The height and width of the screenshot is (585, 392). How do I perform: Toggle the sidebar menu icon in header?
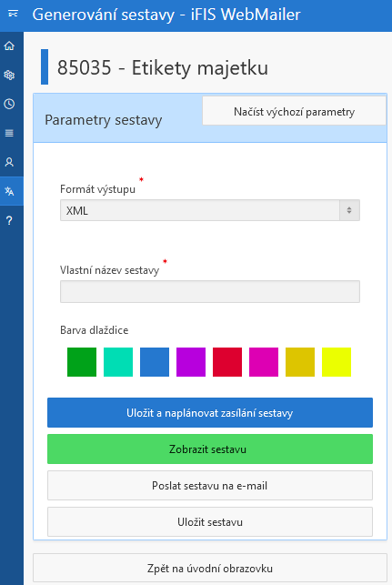pyautogui.click(x=13, y=15)
